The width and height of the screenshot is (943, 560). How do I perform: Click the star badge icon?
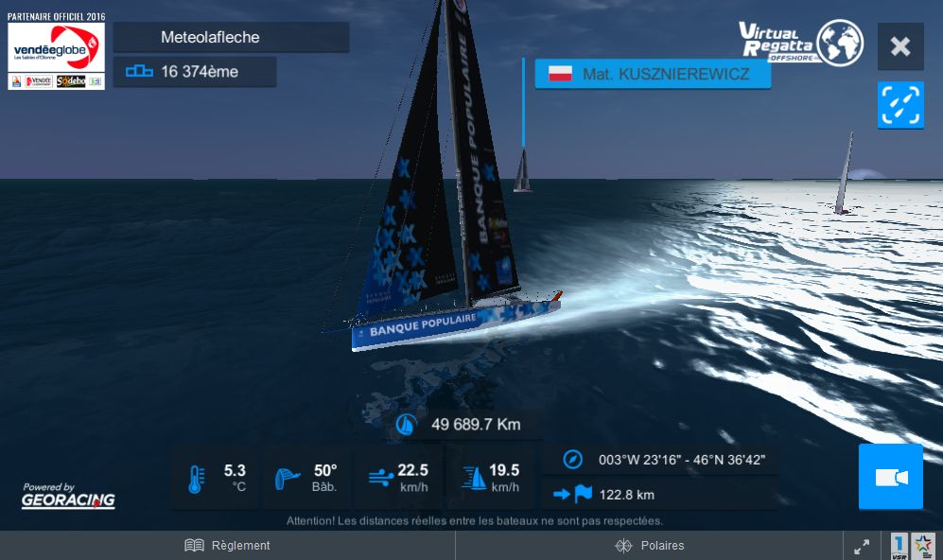pyautogui.click(x=923, y=546)
